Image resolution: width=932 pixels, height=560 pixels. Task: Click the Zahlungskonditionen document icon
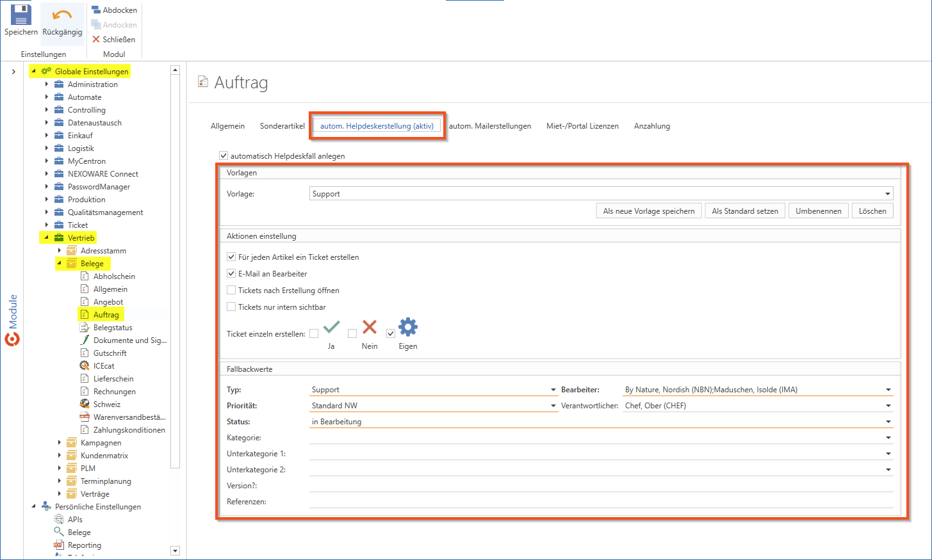tap(85, 429)
